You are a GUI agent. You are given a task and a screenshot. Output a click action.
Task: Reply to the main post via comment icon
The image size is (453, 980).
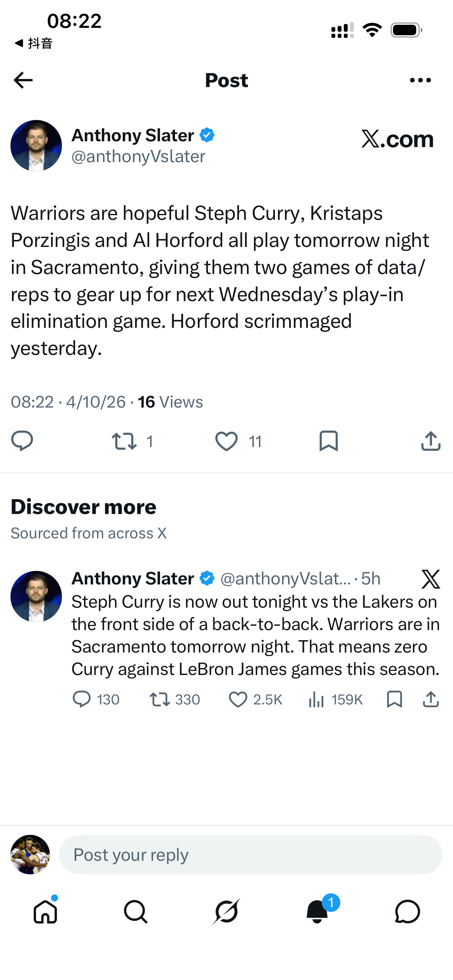tap(22, 441)
